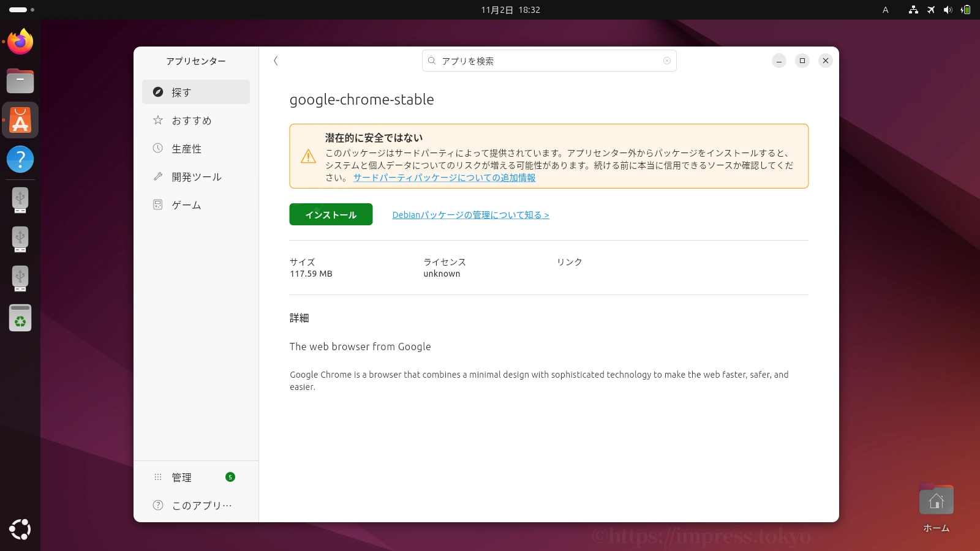This screenshot has height=551, width=980.
Task: Click the unknown license value
Action: [x=442, y=274]
